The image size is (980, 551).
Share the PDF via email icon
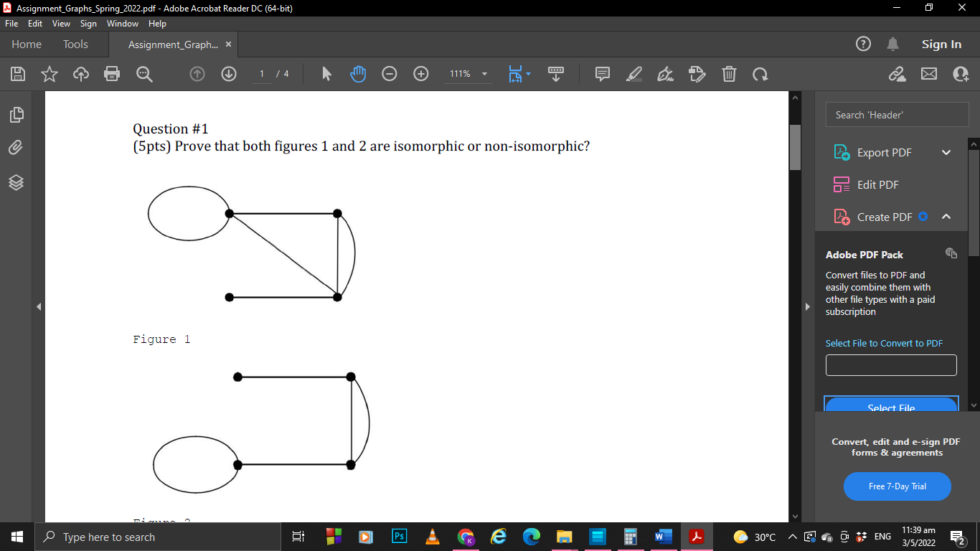tap(929, 74)
